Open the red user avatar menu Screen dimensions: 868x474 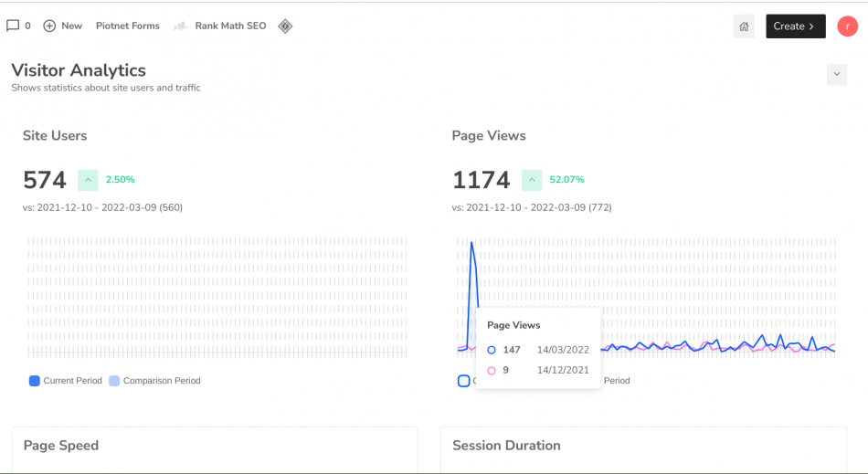click(x=847, y=26)
